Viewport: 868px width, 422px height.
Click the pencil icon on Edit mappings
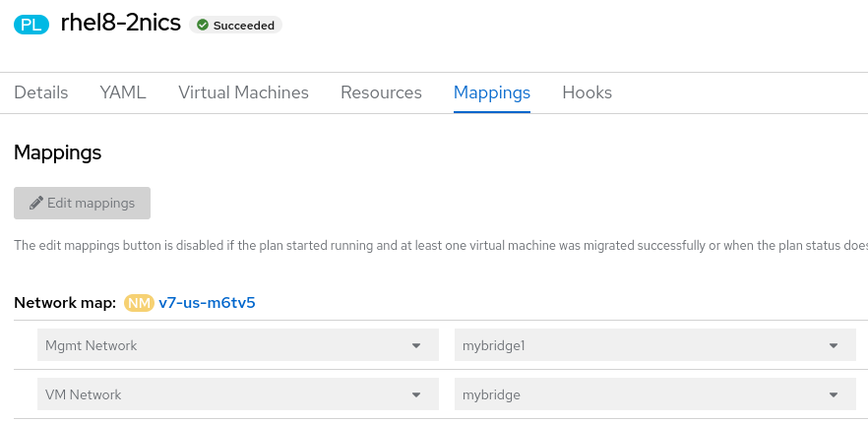(36, 203)
